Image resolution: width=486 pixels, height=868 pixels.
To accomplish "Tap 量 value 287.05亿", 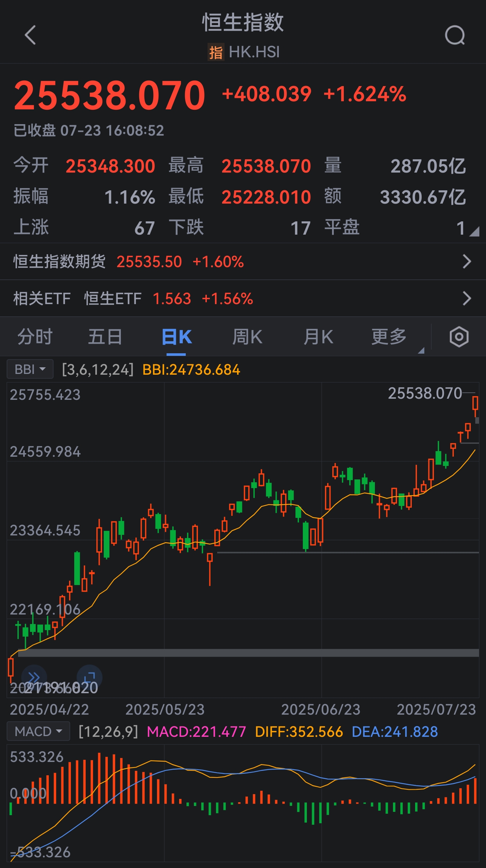I will [x=428, y=166].
